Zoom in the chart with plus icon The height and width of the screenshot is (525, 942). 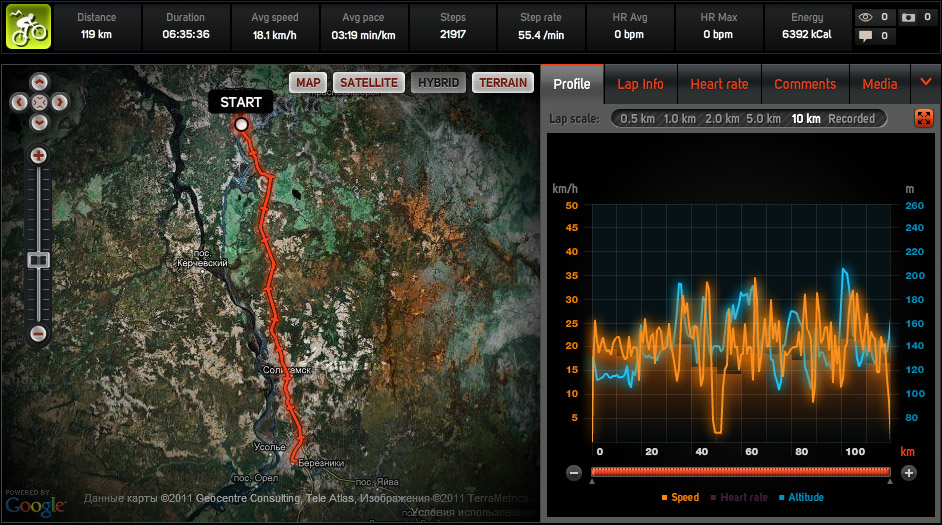tap(908, 473)
